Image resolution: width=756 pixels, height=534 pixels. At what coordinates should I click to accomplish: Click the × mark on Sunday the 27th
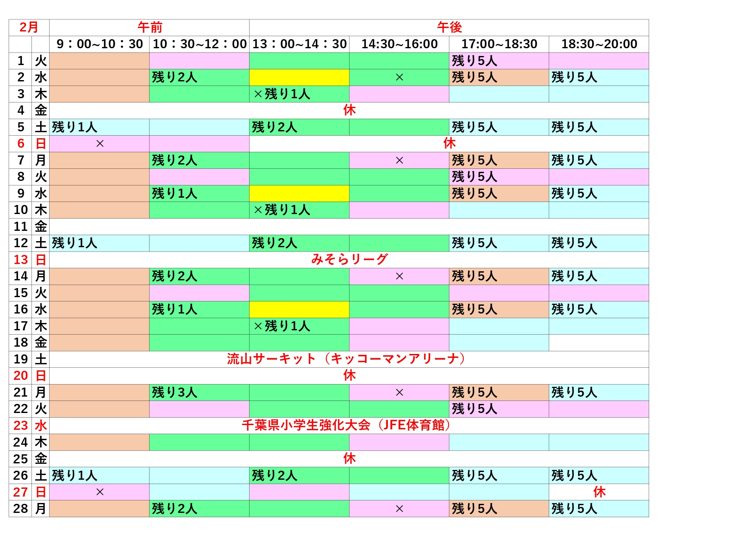(x=100, y=492)
